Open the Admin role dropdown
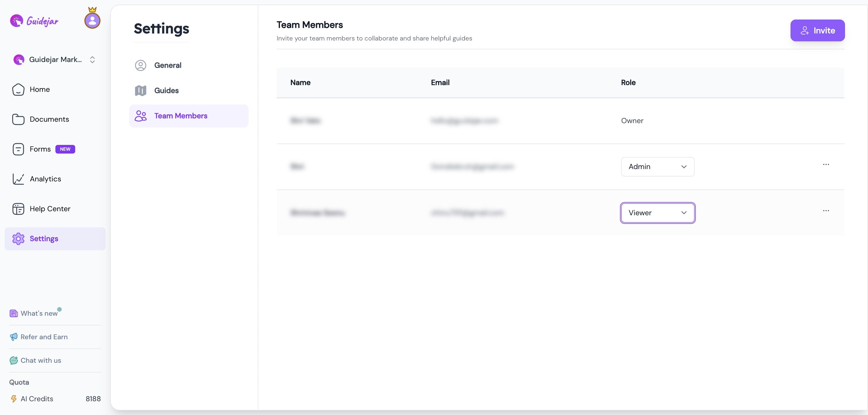Screen dimensions: 868x415 tap(657, 167)
